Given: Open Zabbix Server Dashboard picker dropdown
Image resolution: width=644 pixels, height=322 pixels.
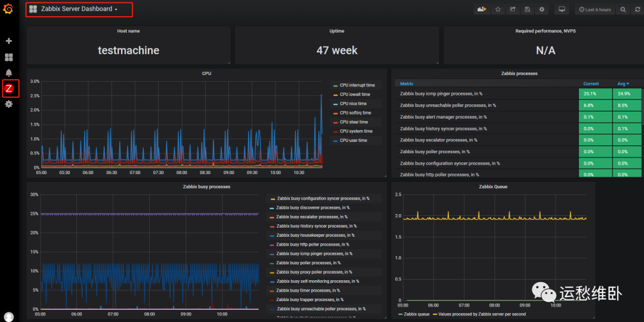Looking at the screenshot, I should (x=73, y=9).
